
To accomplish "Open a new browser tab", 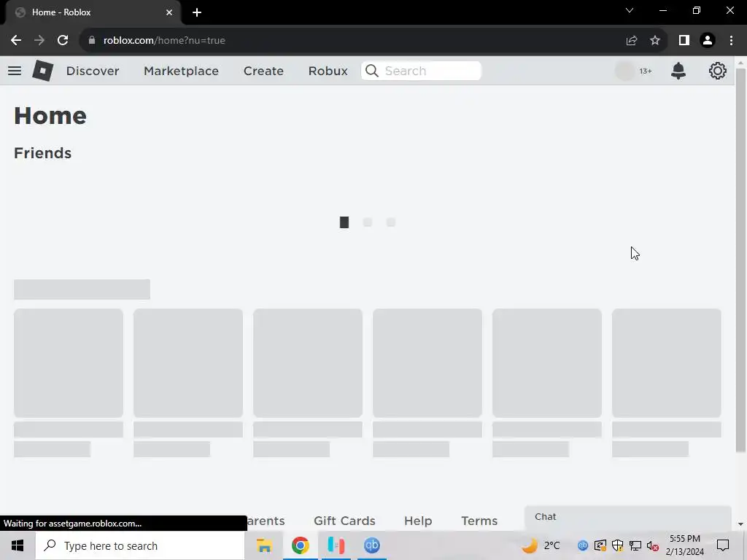I will click(x=197, y=12).
